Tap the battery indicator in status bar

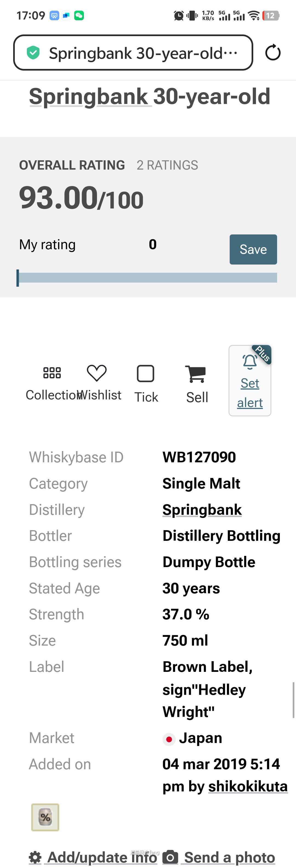coord(271,16)
